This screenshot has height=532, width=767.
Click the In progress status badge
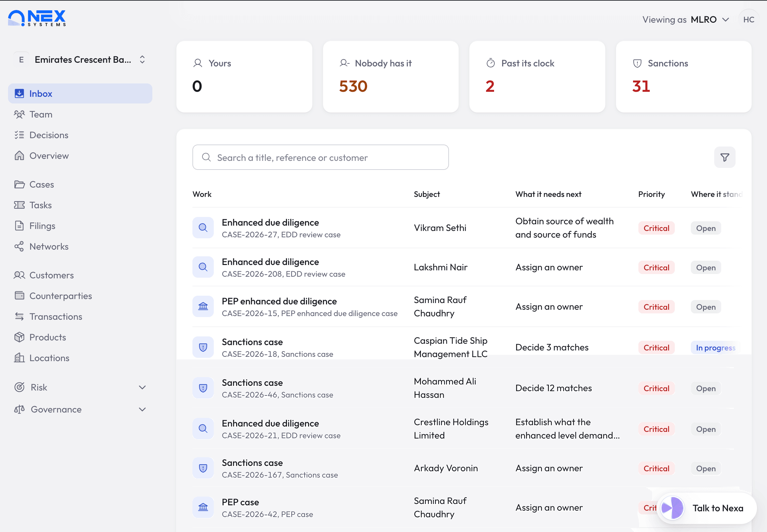coord(715,347)
